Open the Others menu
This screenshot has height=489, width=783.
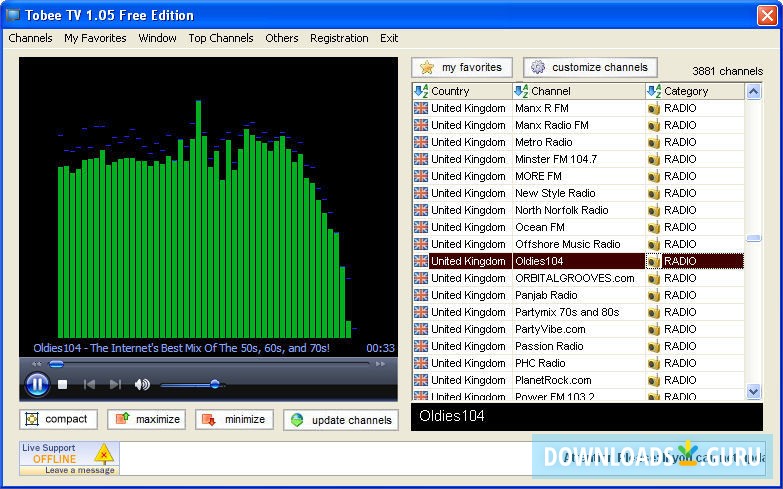[x=282, y=38]
